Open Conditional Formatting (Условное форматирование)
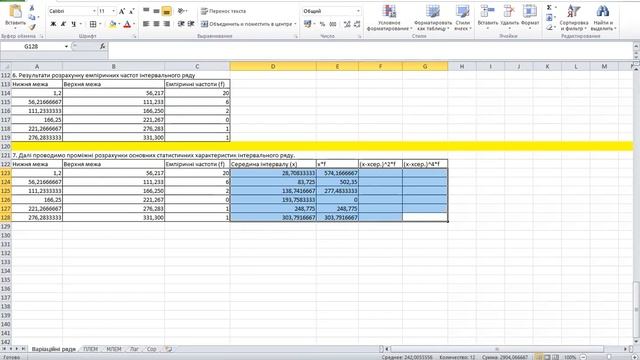640x360 pixels. click(x=389, y=18)
